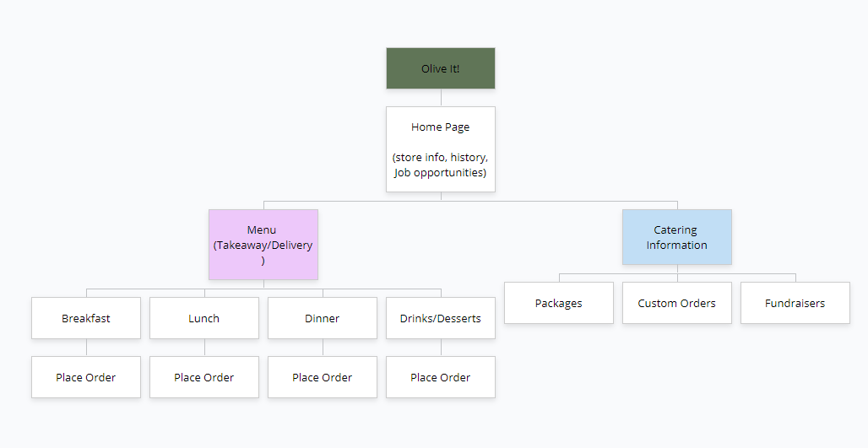Click the connector line between Dinner and Place Order
The image size is (868, 448).
pos(323,348)
